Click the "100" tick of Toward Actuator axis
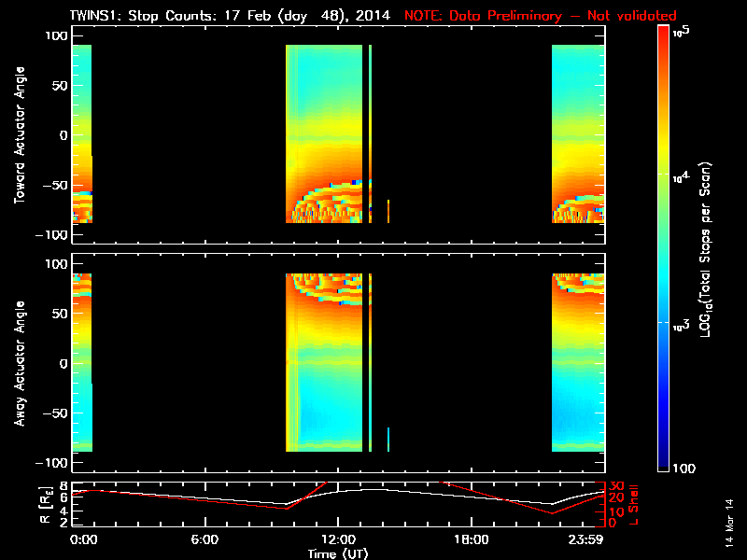The image size is (747, 560). [56, 35]
